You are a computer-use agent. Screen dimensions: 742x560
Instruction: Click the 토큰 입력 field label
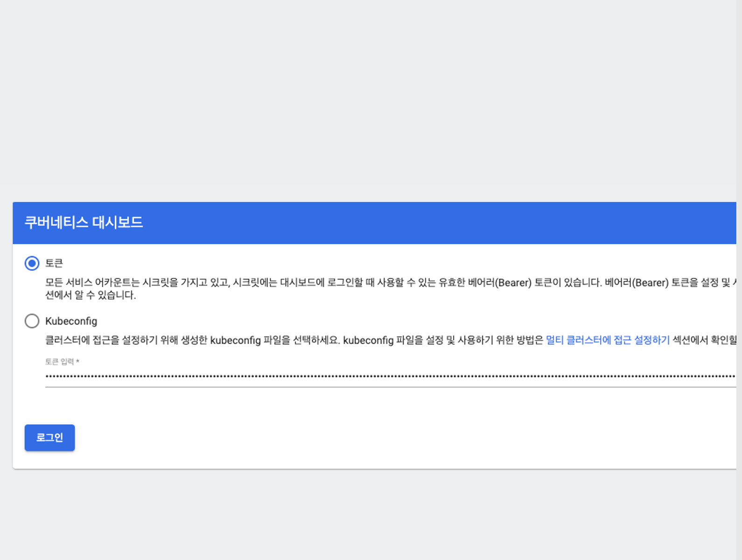pyautogui.click(x=62, y=362)
